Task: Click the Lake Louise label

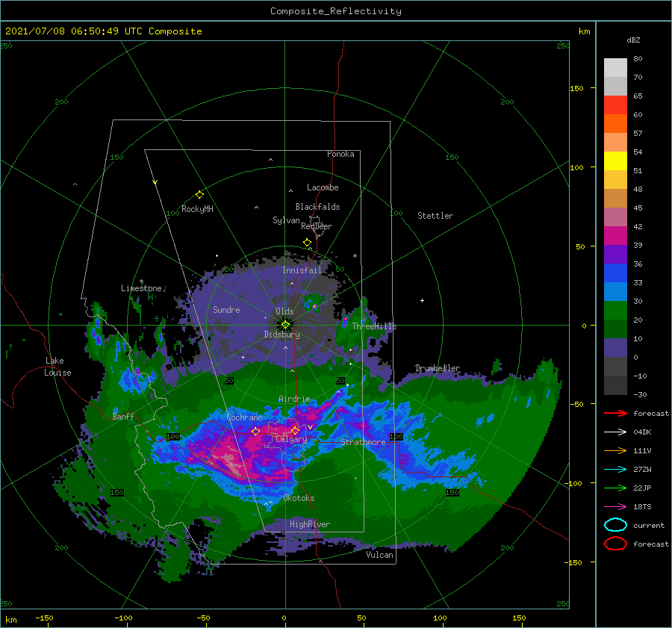Action: (57, 367)
